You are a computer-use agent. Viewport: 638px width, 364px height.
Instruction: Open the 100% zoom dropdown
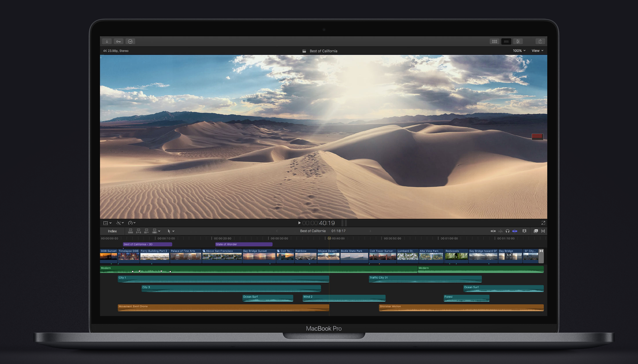coord(519,51)
